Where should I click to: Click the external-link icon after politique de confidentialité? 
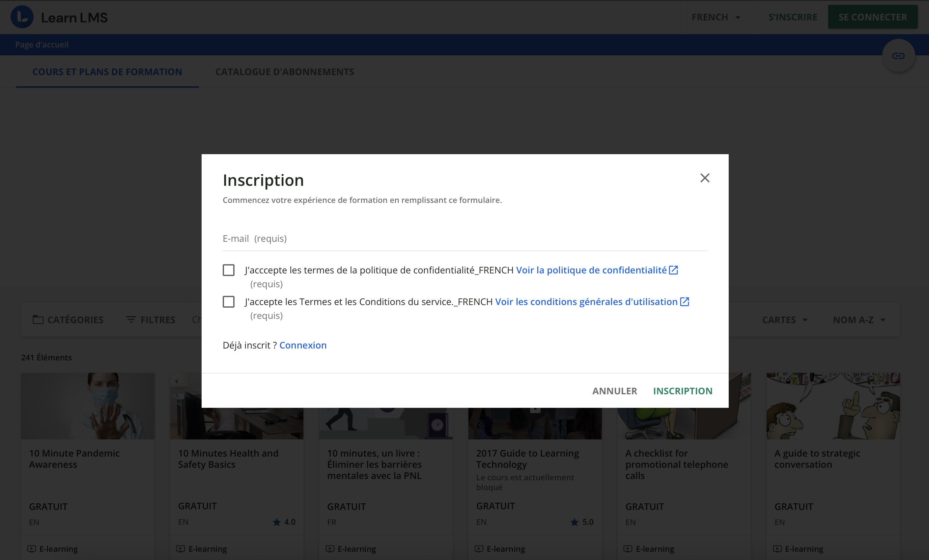tap(673, 270)
